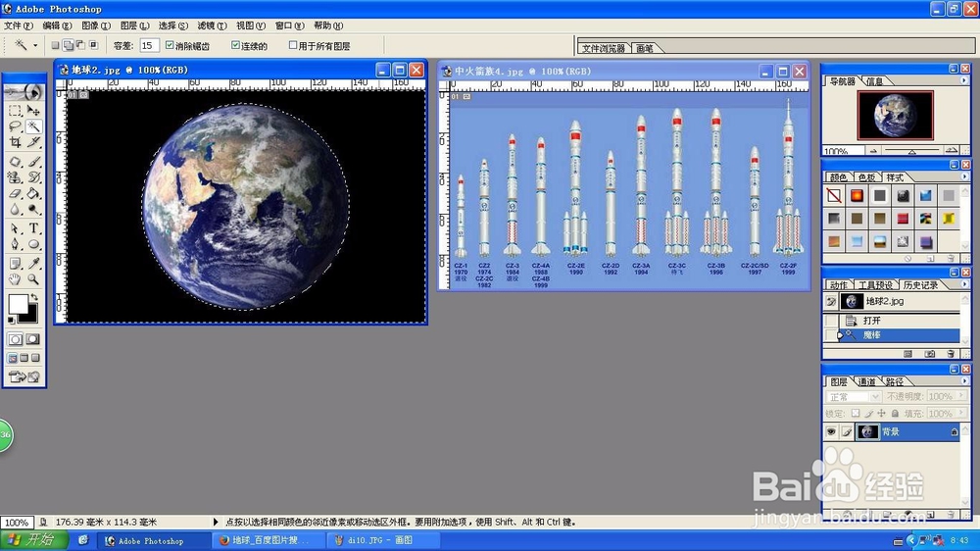The width and height of the screenshot is (980, 551).
Task: Select the Clone Stamp tool
Action: tap(15, 177)
